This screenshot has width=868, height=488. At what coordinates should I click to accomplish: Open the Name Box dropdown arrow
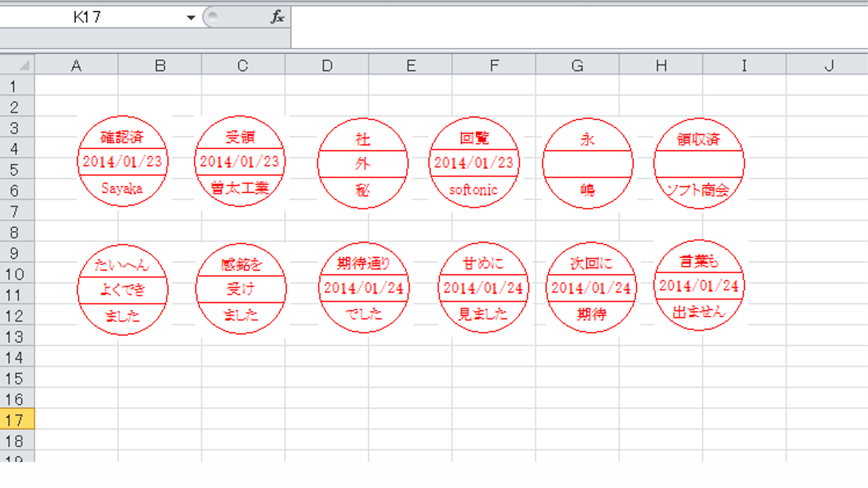click(191, 18)
